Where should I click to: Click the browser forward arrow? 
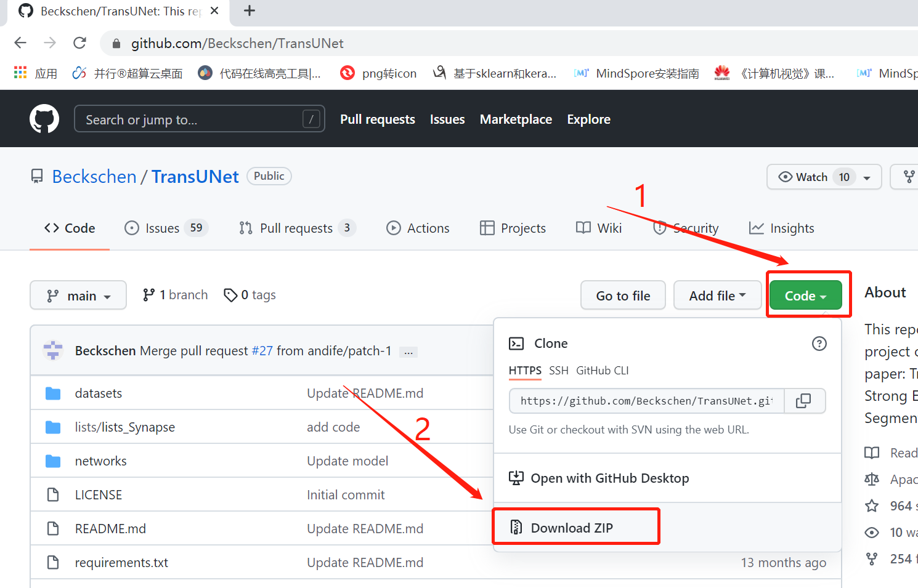[x=50, y=42]
